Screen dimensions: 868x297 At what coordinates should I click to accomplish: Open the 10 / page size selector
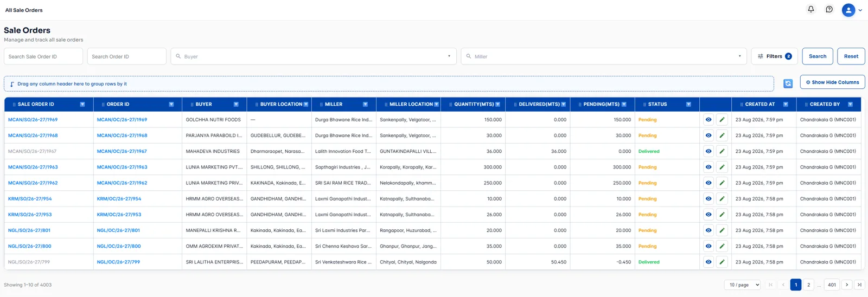click(743, 285)
